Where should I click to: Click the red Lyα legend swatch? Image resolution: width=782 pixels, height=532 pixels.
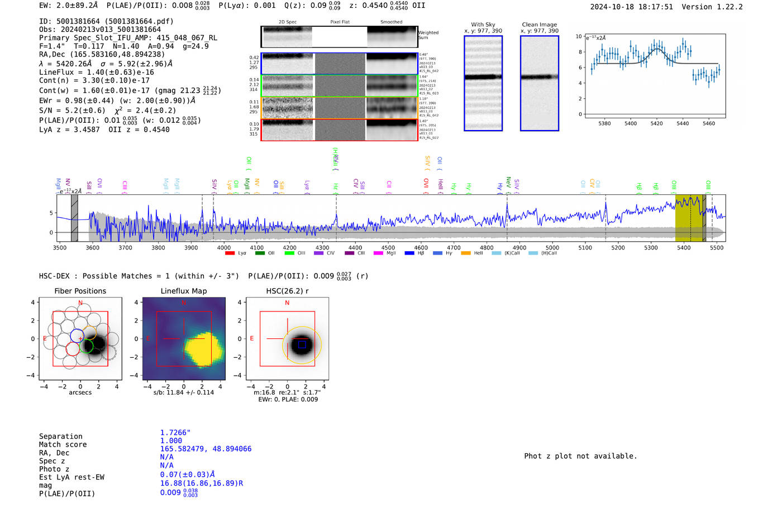pos(230,253)
